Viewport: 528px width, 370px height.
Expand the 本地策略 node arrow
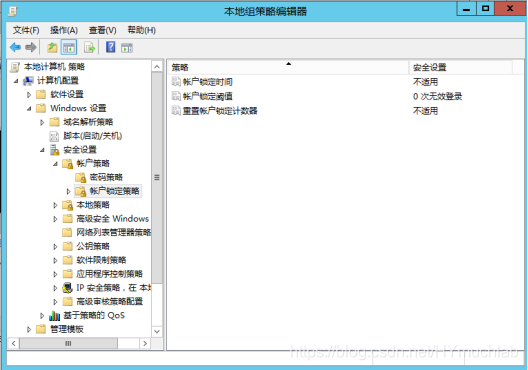(x=55, y=205)
